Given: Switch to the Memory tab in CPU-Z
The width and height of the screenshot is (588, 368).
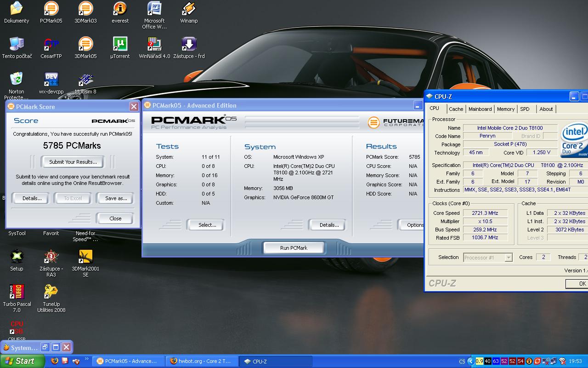Looking at the screenshot, I should pos(505,109).
